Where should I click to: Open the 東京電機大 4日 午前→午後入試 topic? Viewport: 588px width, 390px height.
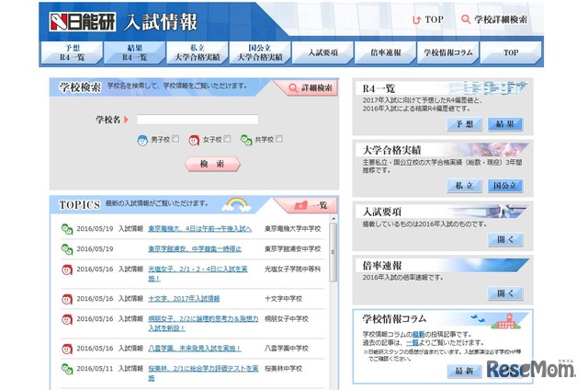click(200, 229)
